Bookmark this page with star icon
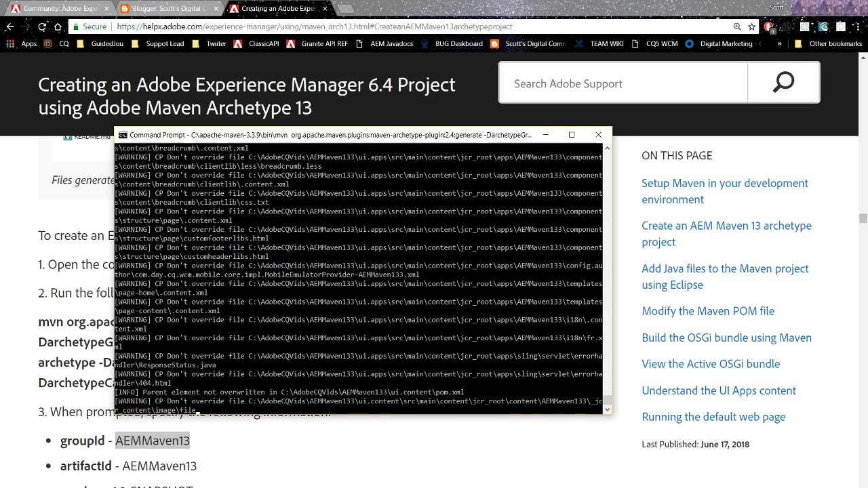Viewport: 868px width, 488px height. tap(751, 26)
